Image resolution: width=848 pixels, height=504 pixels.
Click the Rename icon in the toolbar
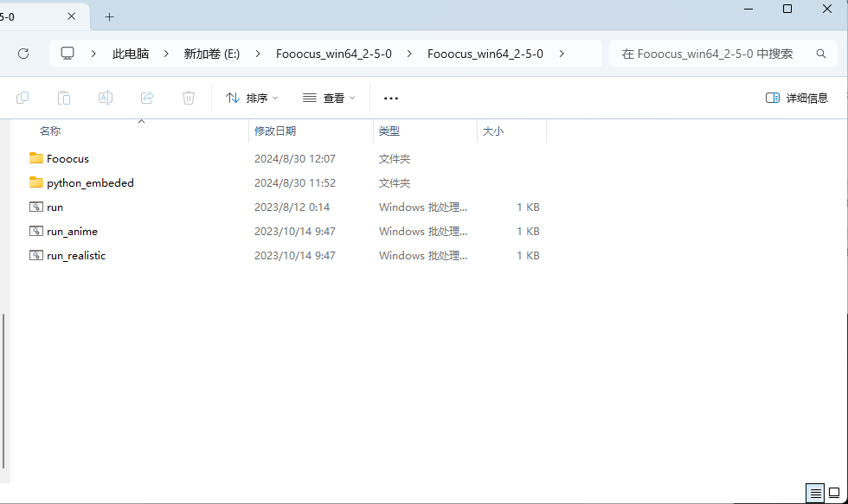[106, 98]
